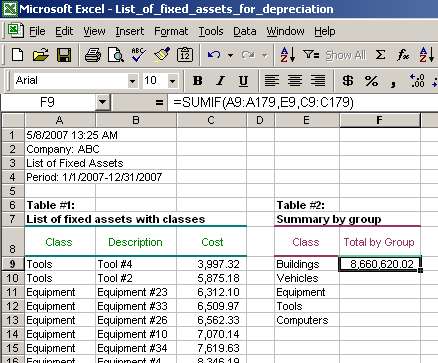Open the Edit menu
438x363 pixels.
(64, 31)
